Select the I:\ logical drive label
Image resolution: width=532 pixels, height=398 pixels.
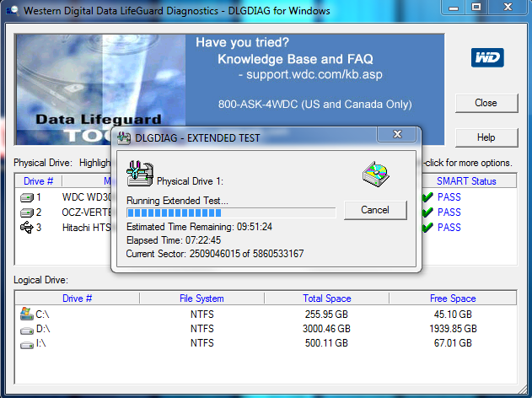tap(41, 343)
